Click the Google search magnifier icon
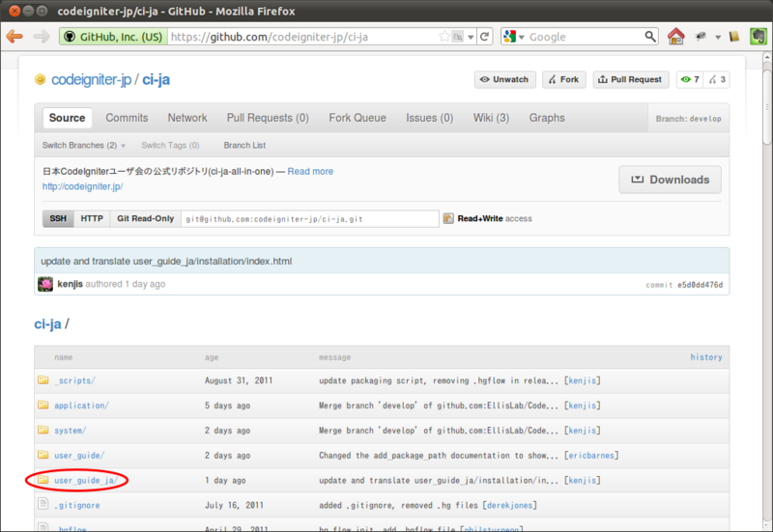773x532 pixels. (x=650, y=37)
